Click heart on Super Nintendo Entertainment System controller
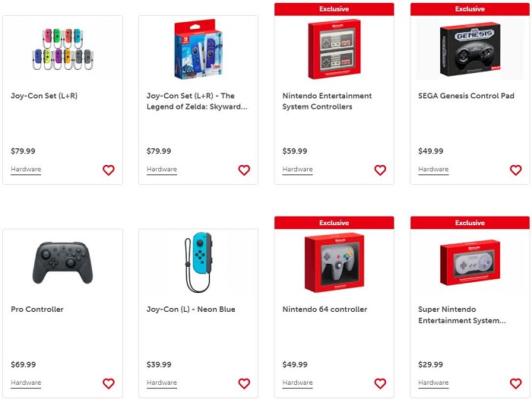 click(x=515, y=383)
